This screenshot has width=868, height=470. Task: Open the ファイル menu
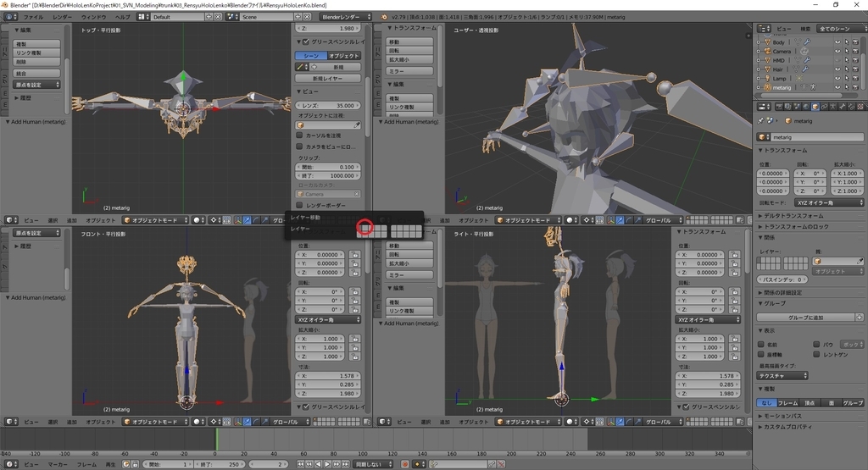[x=33, y=17]
